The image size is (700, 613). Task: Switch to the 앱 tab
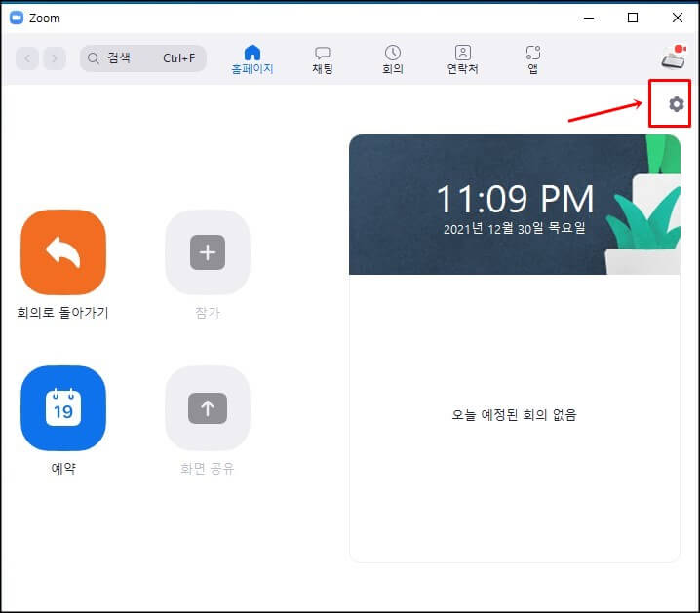coord(533,59)
